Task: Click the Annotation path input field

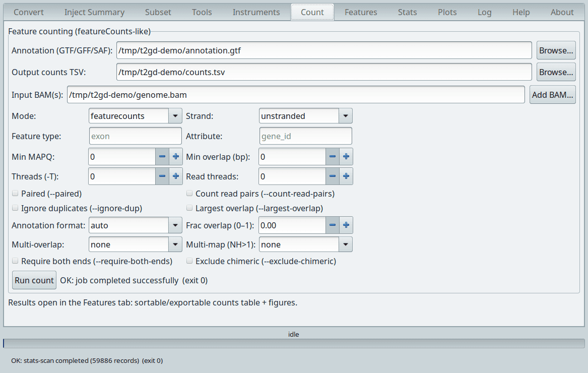Action: pos(324,50)
